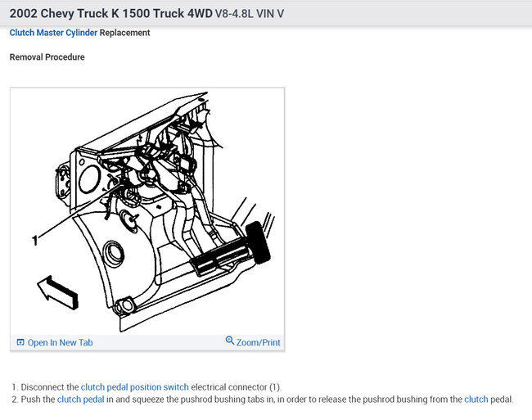Open the diagram with the Open In New Tab text
Viewport: 532px width, 420px height.
click(x=60, y=343)
